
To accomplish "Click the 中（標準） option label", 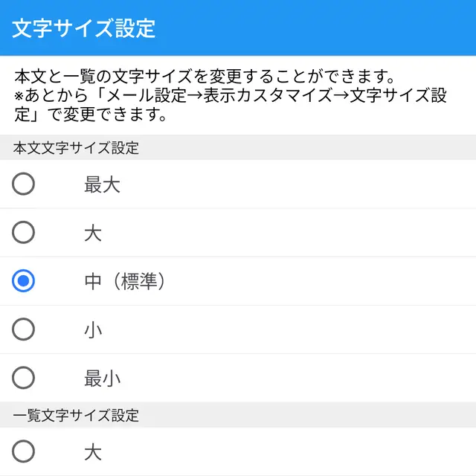I will click(125, 281).
